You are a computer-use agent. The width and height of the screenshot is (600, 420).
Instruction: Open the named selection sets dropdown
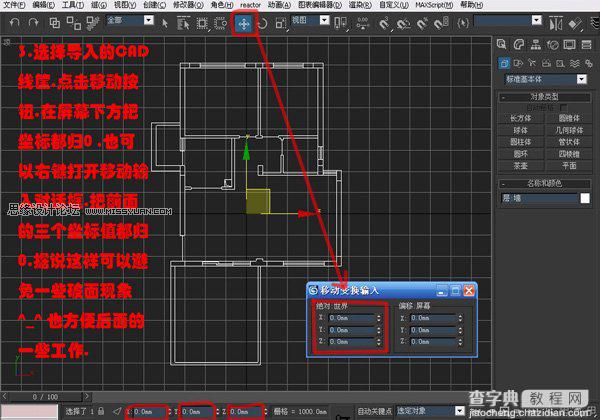click(x=508, y=20)
